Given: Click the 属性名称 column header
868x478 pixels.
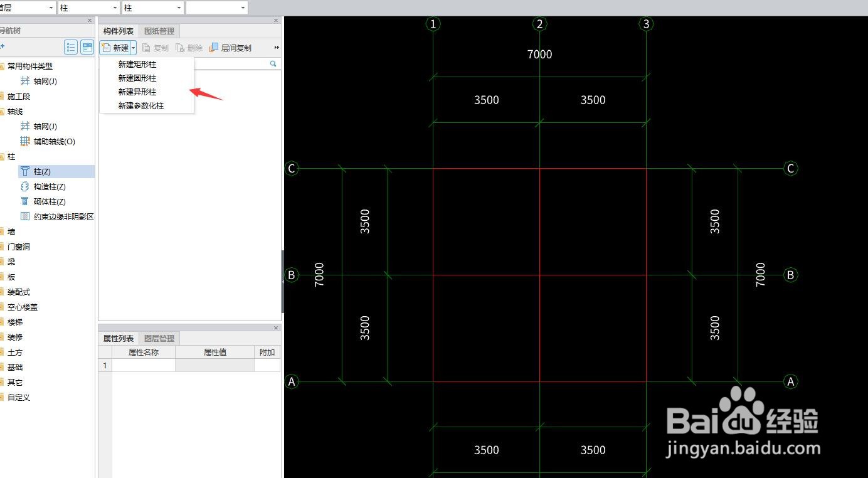Looking at the screenshot, I should 144,352.
